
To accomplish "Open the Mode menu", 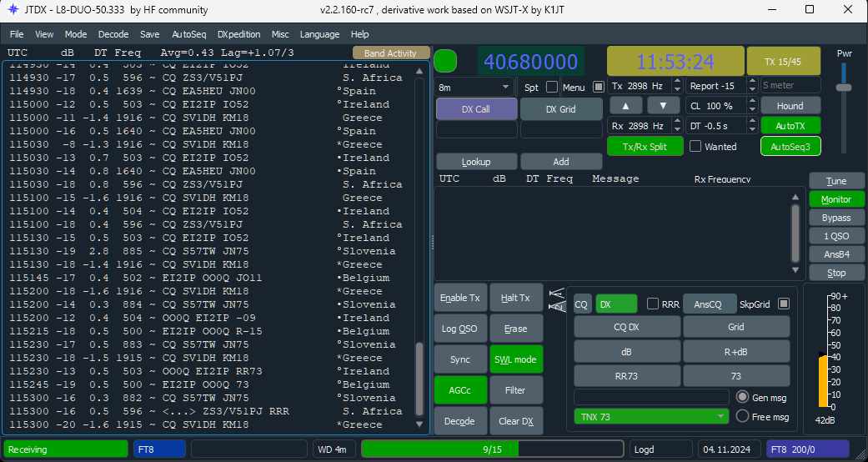I will coord(76,34).
